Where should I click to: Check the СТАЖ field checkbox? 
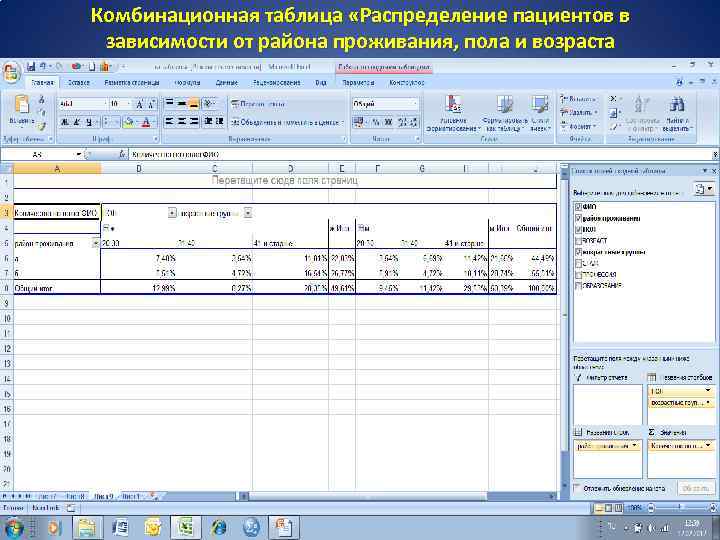pos(579,264)
